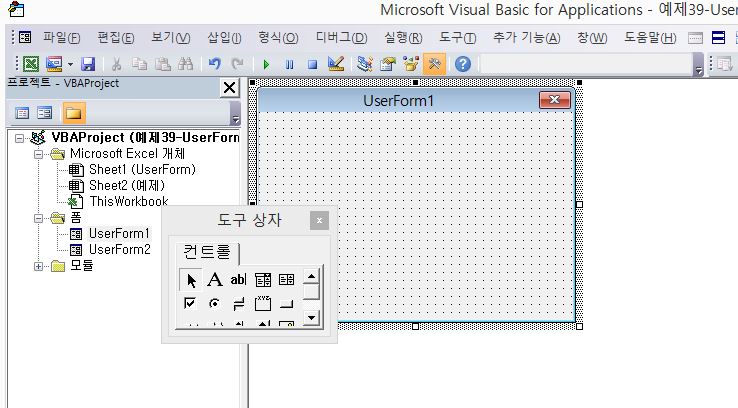This screenshot has width=738, height=408.
Task: Select UserForm1 in project tree
Action: [119, 233]
